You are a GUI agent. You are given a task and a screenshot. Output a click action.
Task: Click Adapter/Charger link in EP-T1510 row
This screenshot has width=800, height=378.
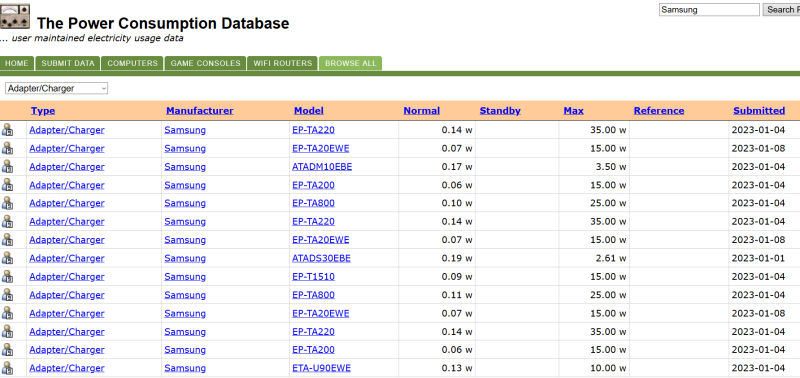pyautogui.click(x=67, y=276)
